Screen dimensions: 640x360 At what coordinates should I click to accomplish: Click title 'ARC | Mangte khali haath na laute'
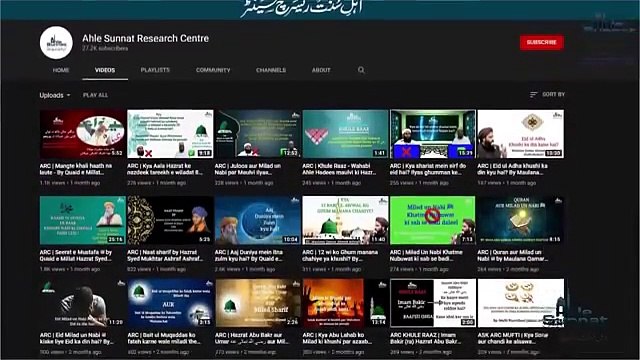click(76, 169)
